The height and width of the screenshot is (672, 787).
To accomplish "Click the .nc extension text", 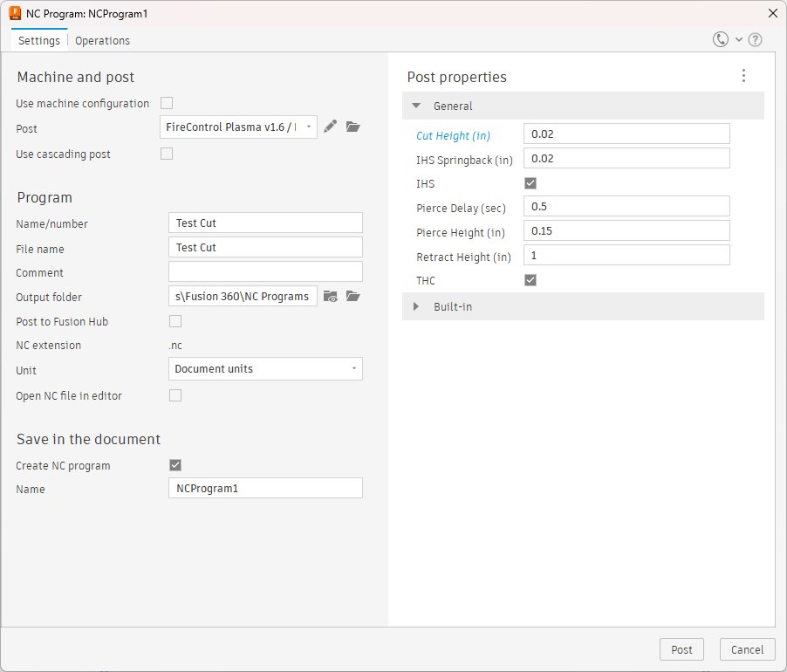I will coord(175,346).
